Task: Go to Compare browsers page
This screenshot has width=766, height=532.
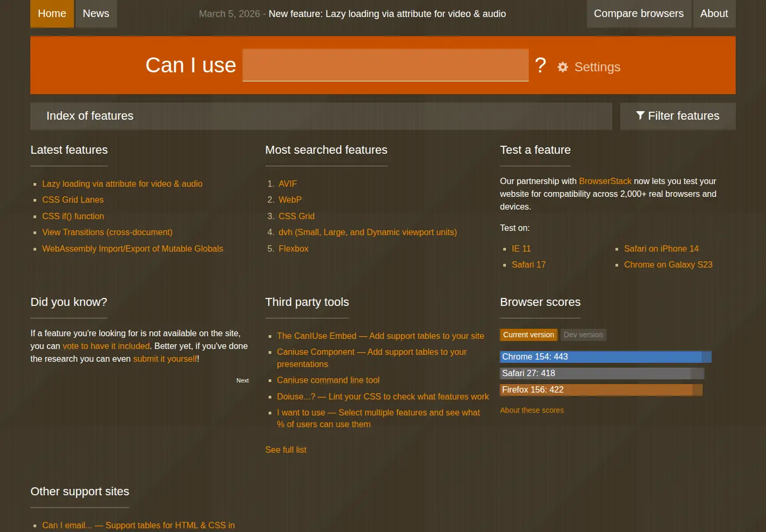Action: [639, 13]
